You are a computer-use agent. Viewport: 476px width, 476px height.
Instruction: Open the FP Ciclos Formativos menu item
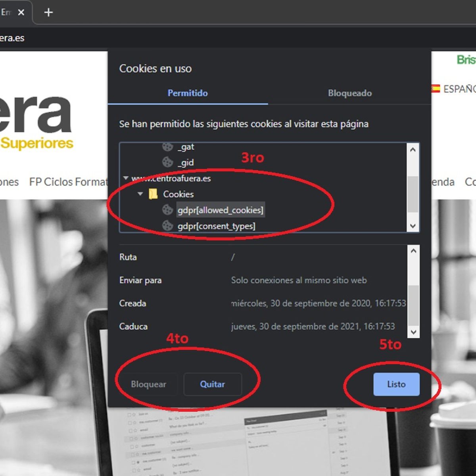[x=68, y=182]
